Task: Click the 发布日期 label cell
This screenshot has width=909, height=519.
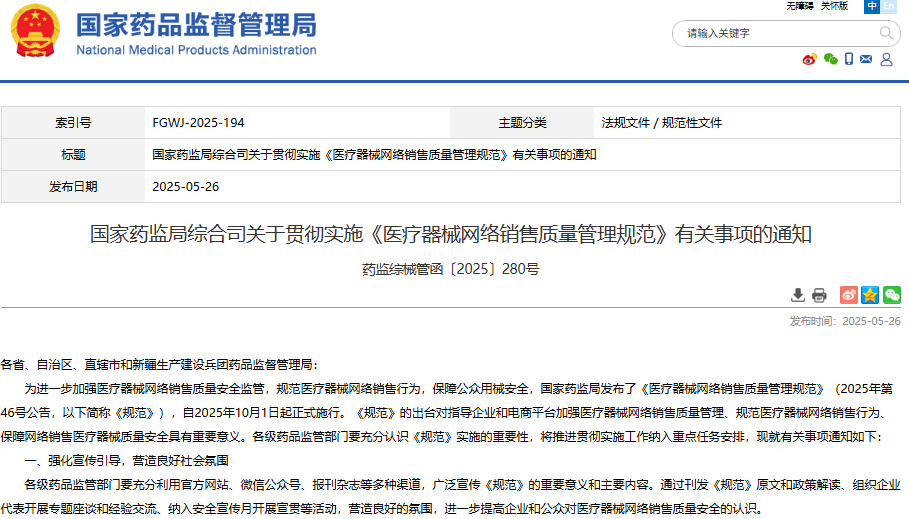Action: [73, 187]
